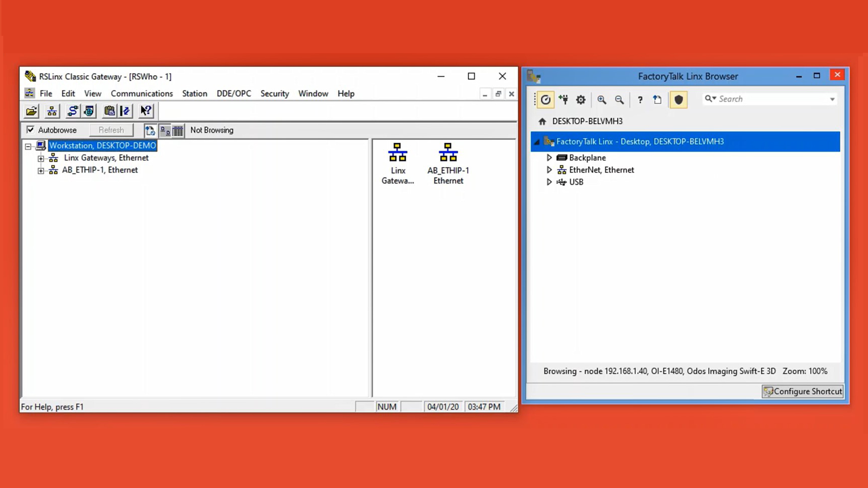Open the Communications menu

(x=142, y=94)
